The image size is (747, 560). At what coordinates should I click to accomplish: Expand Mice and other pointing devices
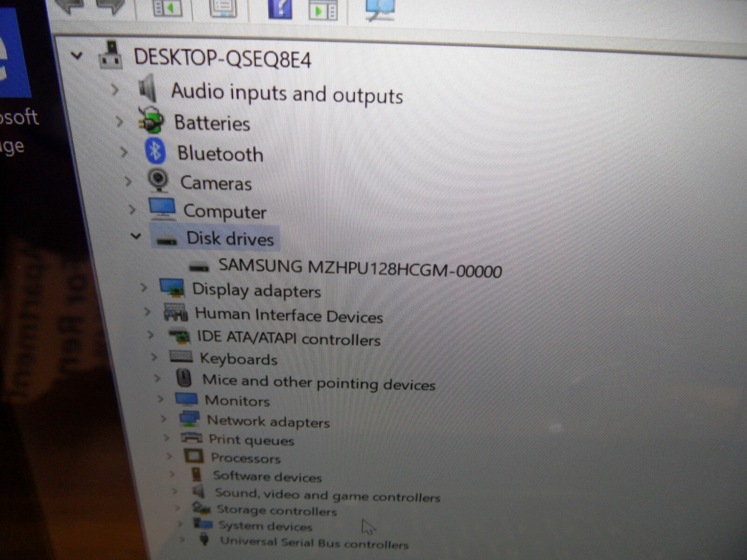tap(157, 378)
